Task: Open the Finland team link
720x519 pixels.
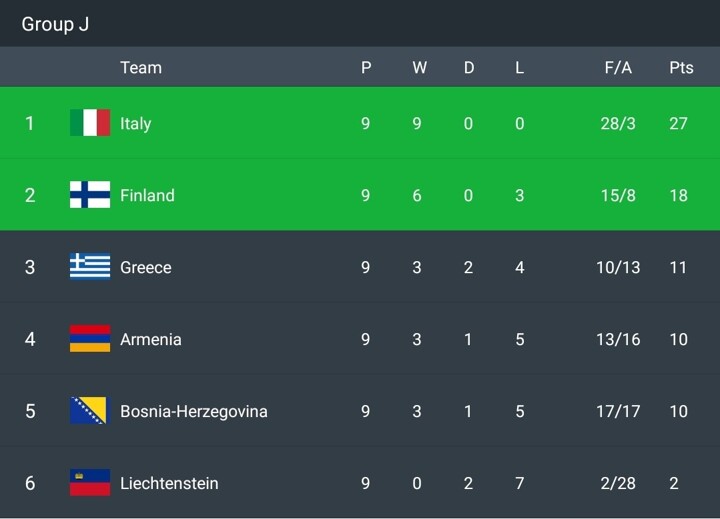Action: coord(147,195)
